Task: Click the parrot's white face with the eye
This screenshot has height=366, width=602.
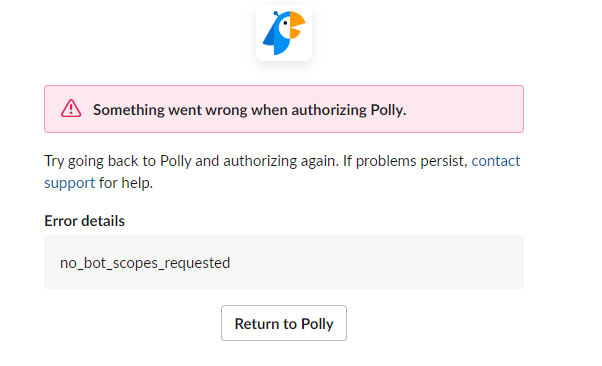Action: (284, 28)
